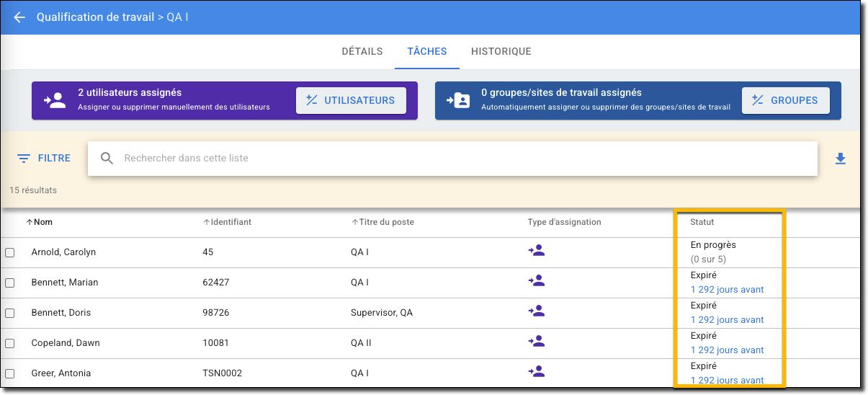Focus the Rechercher dans cette liste field
Image resolution: width=868 pixels, height=395 pixels.
coord(461,159)
